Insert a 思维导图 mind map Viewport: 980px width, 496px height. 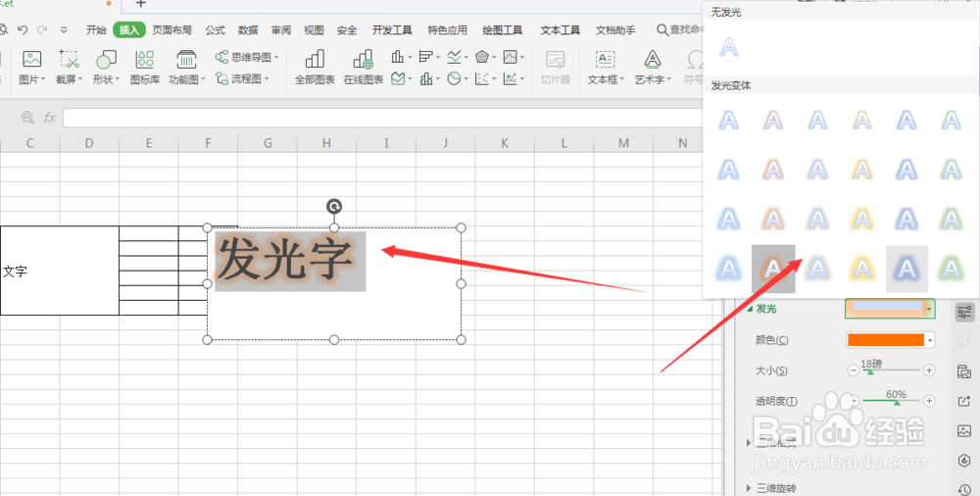click(x=246, y=57)
